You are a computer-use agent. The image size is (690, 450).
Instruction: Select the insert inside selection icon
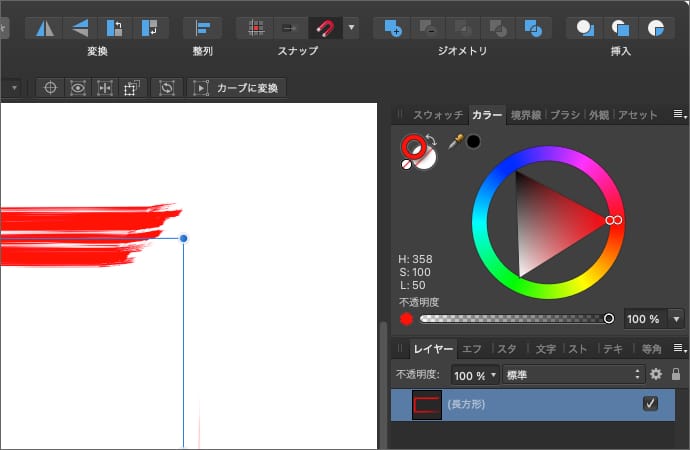[655, 27]
